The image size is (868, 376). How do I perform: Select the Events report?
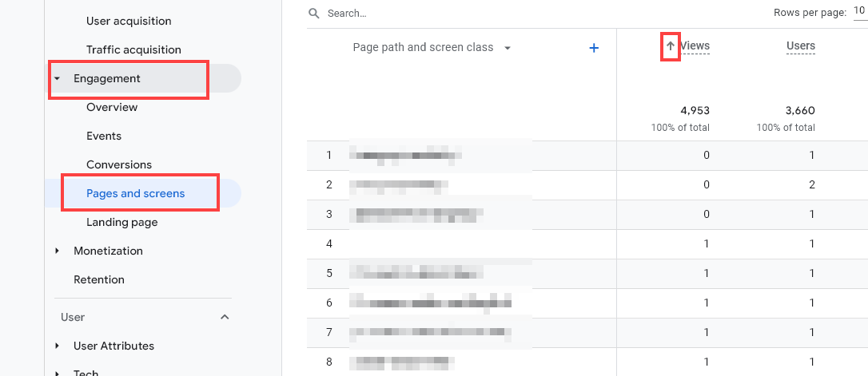tap(104, 136)
